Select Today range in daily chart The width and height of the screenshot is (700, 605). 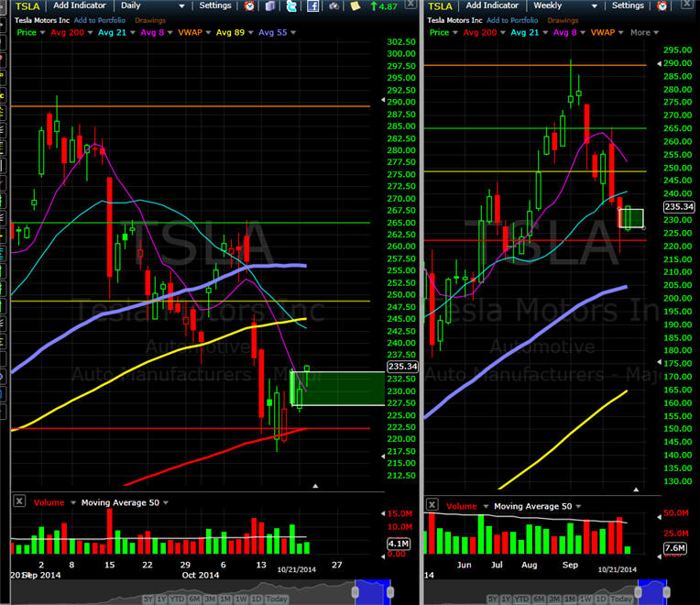pyautogui.click(x=277, y=599)
